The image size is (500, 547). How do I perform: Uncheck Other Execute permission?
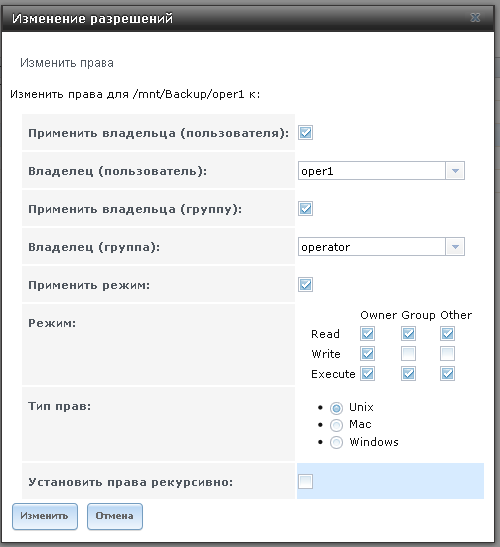447,374
